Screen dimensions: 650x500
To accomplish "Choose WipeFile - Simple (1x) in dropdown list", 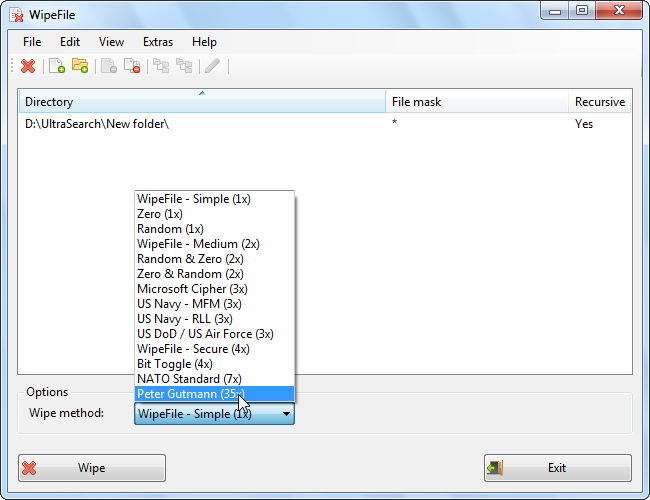I will (214, 199).
